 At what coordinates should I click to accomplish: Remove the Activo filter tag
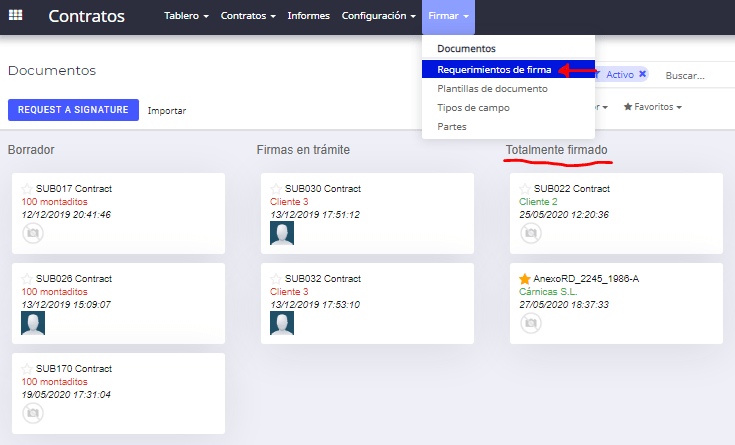click(x=643, y=74)
